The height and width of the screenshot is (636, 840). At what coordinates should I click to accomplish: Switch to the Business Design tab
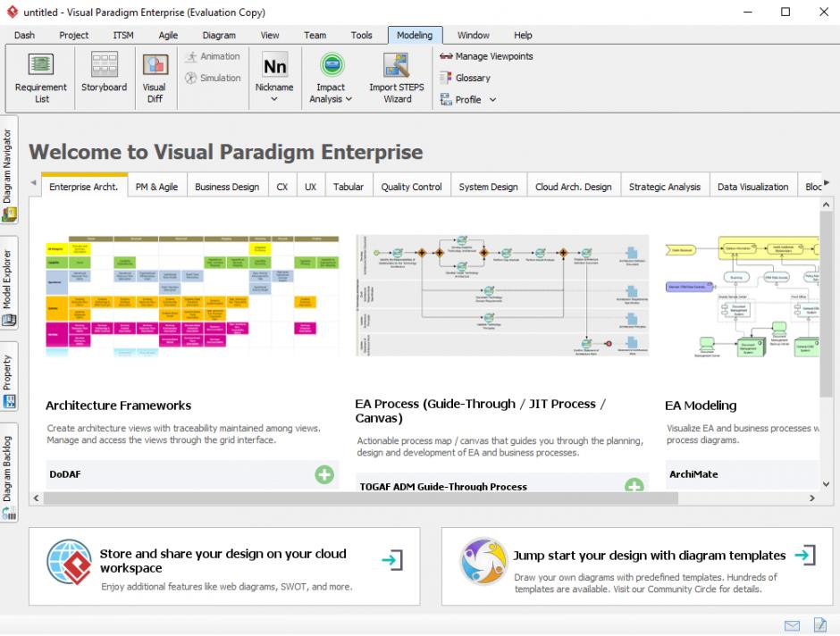point(227,187)
